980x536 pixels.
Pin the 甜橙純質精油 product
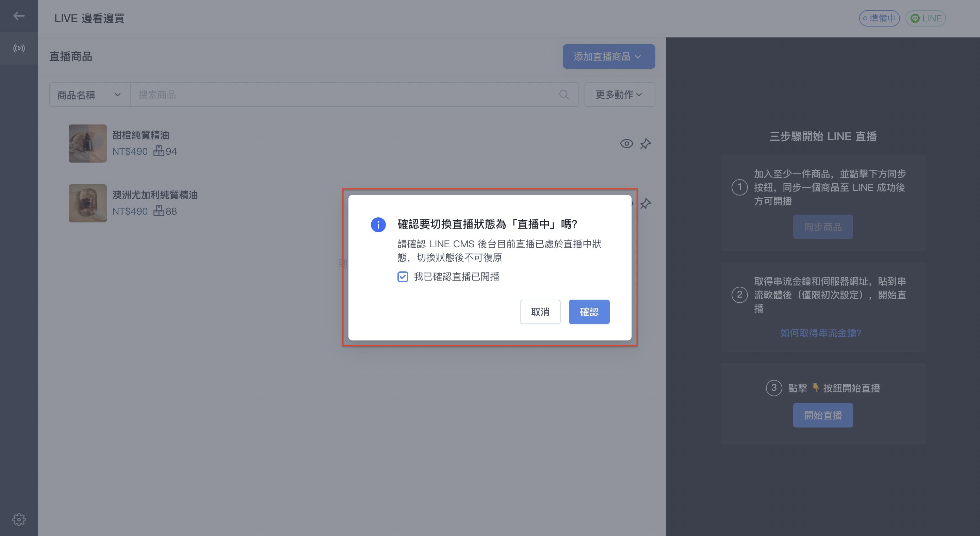point(646,144)
